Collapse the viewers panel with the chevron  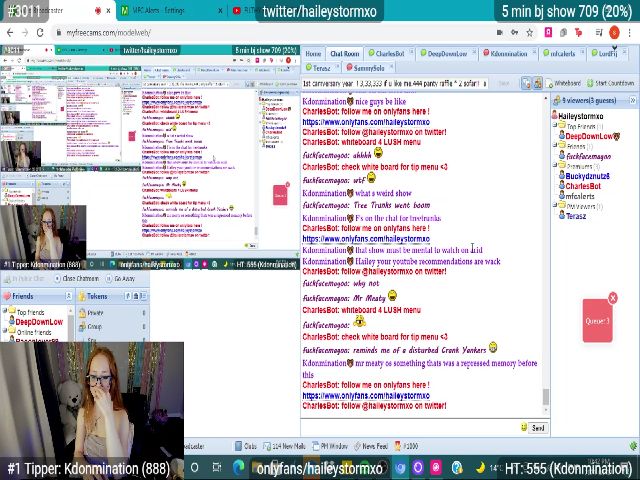(x=633, y=100)
